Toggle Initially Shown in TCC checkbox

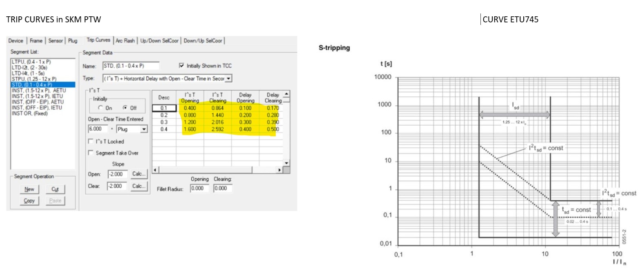[x=181, y=65]
